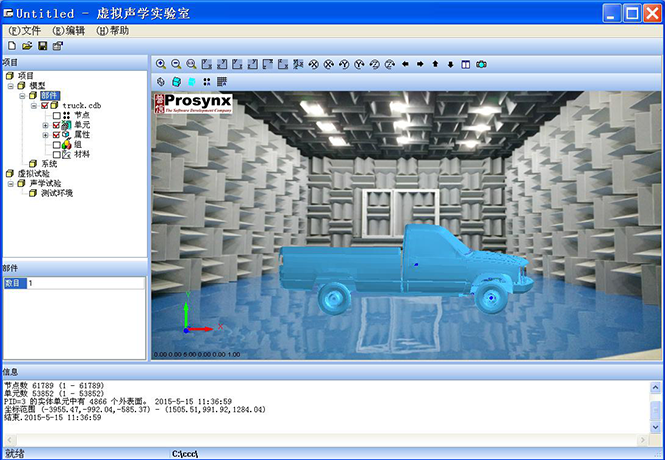Uncheck the 单元 elements checkbox
The width and height of the screenshot is (665, 460).
click(57, 125)
